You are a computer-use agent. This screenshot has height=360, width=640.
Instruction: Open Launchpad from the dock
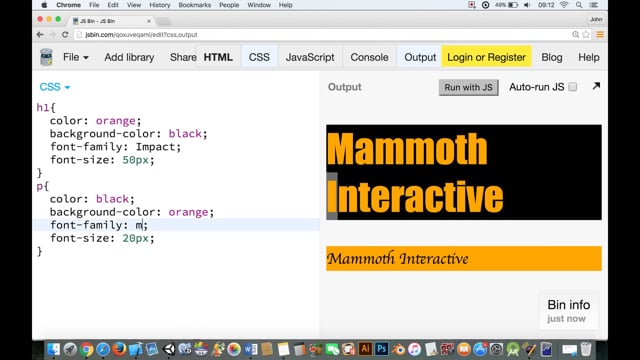[x=70, y=349]
